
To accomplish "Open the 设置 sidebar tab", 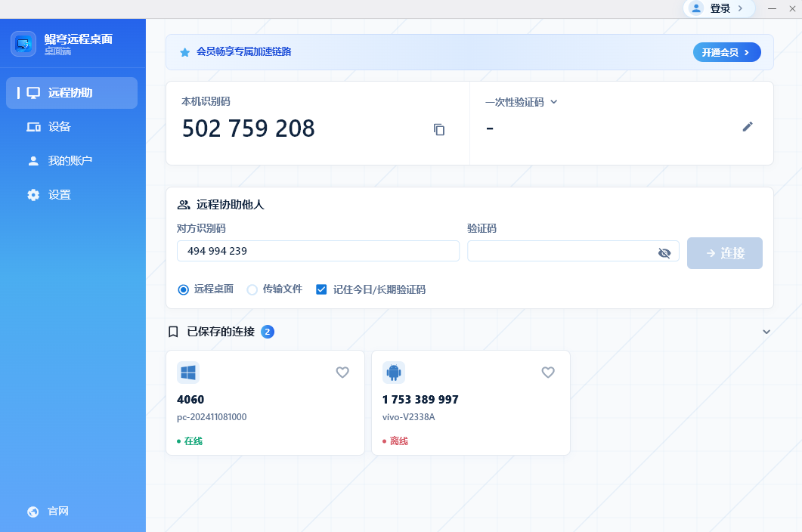I will pos(72,195).
